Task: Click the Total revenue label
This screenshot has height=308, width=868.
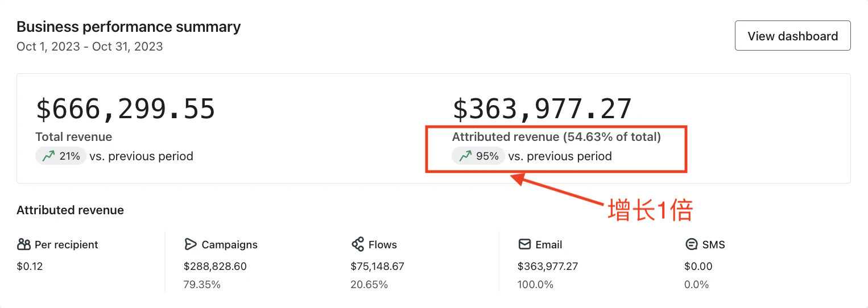Action: tap(73, 137)
